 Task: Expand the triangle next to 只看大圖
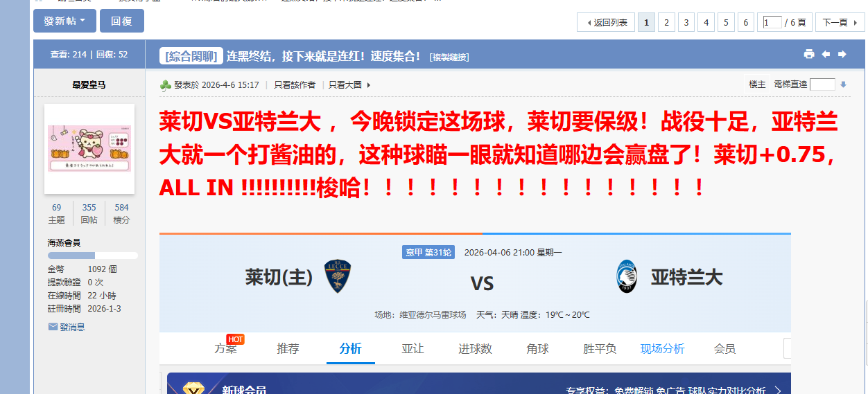tap(368, 85)
